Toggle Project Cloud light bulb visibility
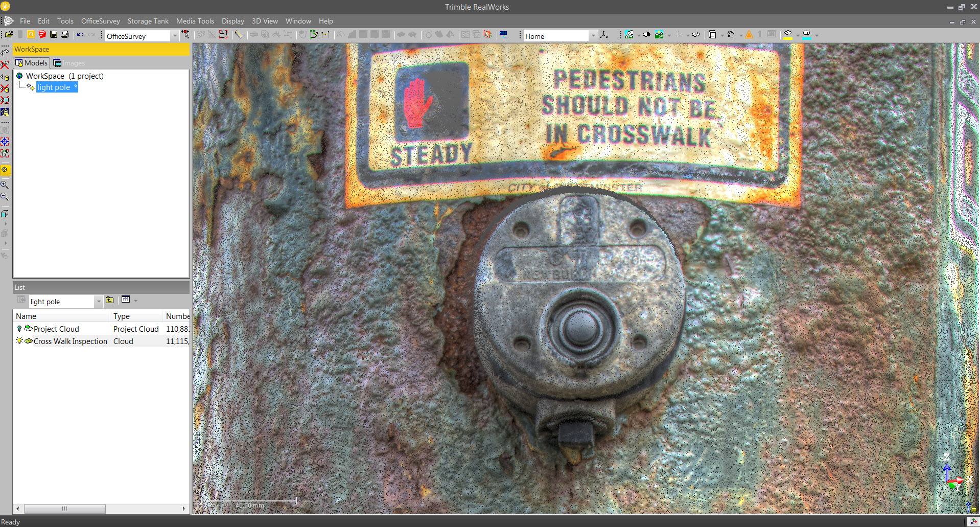This screenshot has width=980, height=527. (19, 329)
